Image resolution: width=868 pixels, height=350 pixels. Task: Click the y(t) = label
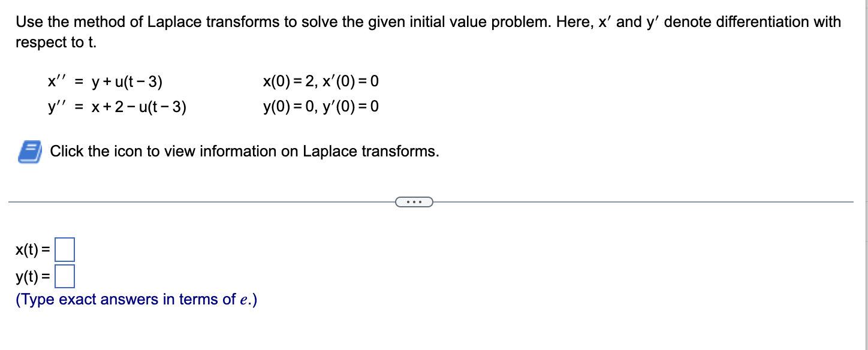(x=30, y=276)
